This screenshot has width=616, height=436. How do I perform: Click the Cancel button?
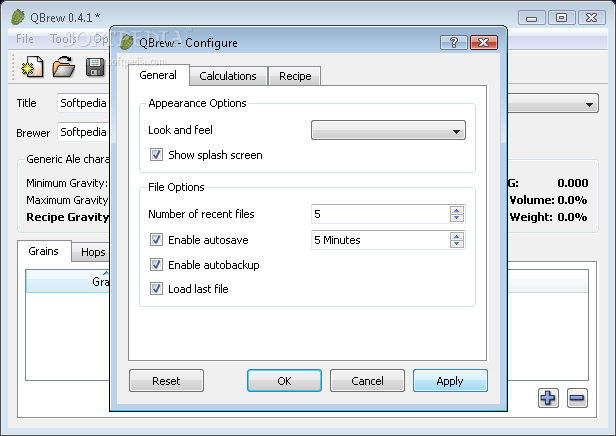click(x=367, y=381)
